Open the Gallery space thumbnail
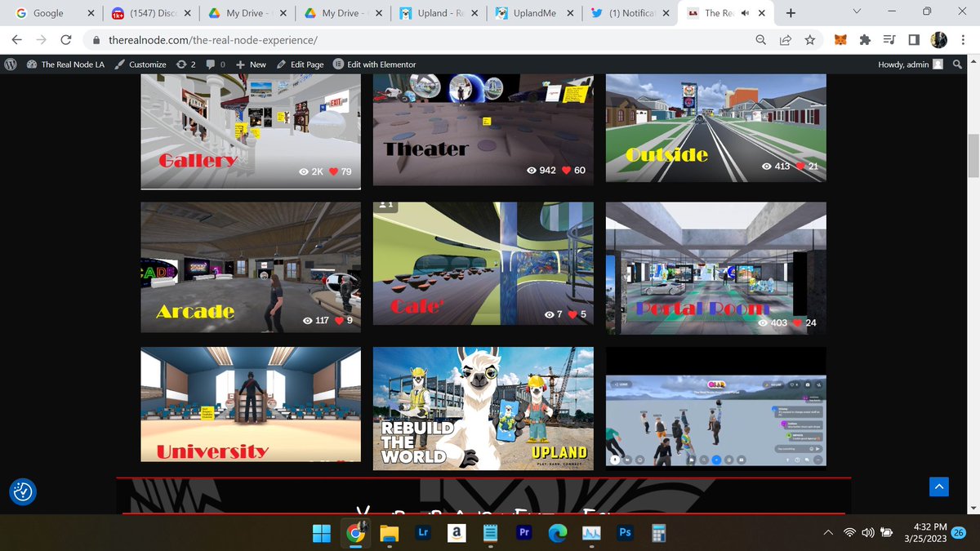The image size is (980, 551). 251,131
